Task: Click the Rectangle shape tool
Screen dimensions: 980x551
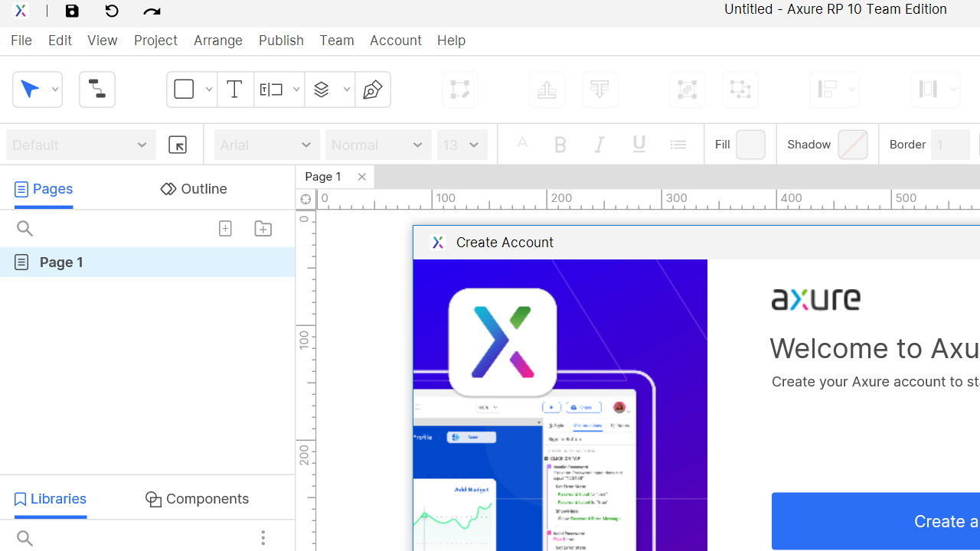Action: [184, 90]
